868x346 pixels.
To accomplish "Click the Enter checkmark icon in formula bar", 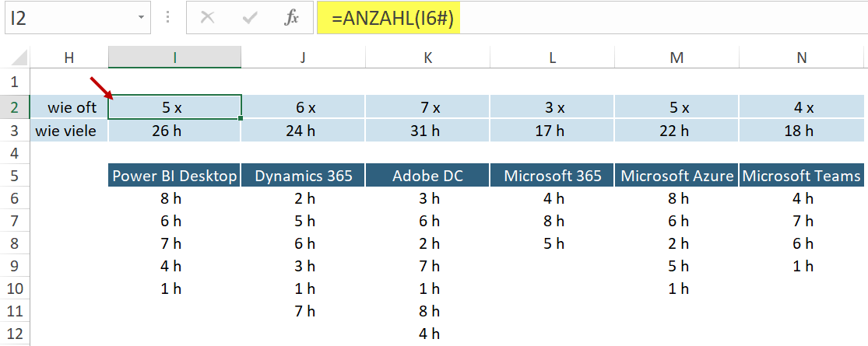I will [x=250, y=18].
